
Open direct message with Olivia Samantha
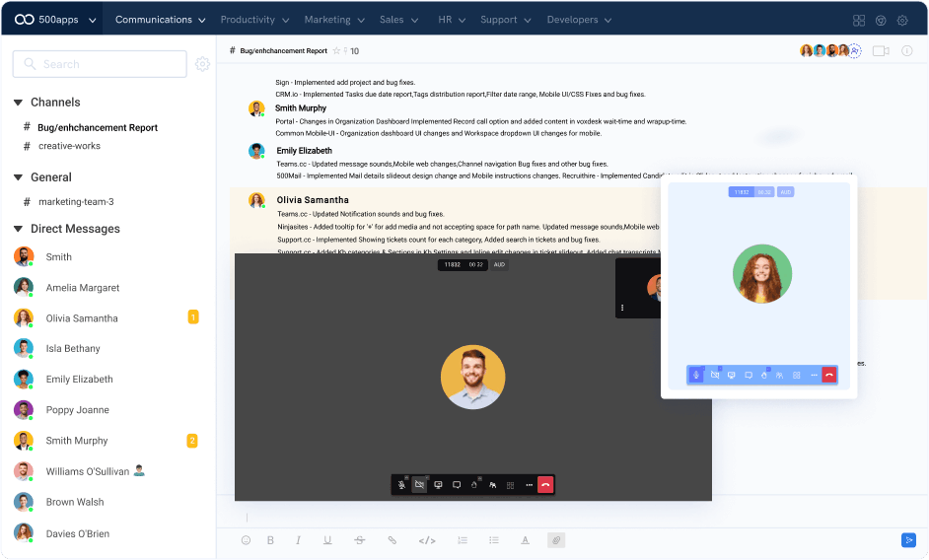(82, 318)
